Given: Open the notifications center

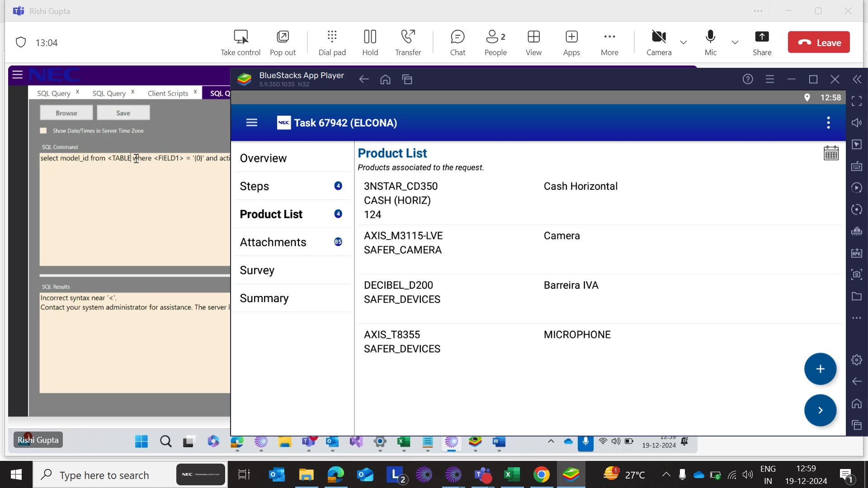Looking at the screenshot, I should (846, 475).
